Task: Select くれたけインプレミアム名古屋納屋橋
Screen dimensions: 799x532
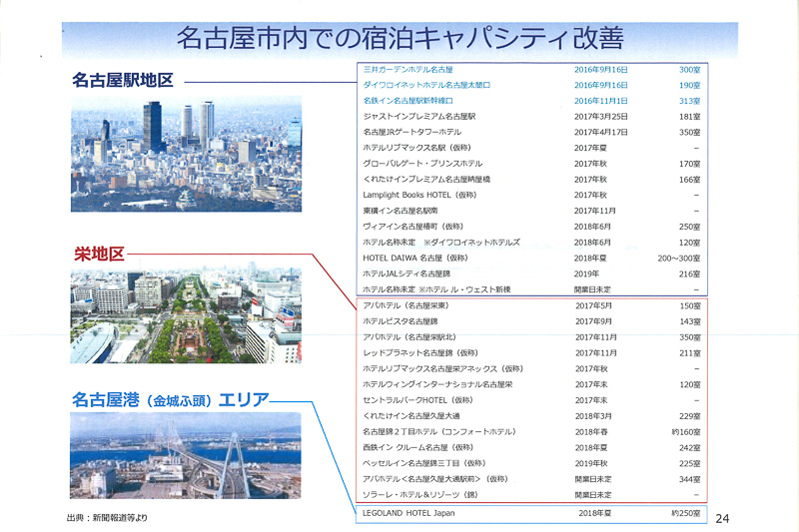Action: coord(426,180)
